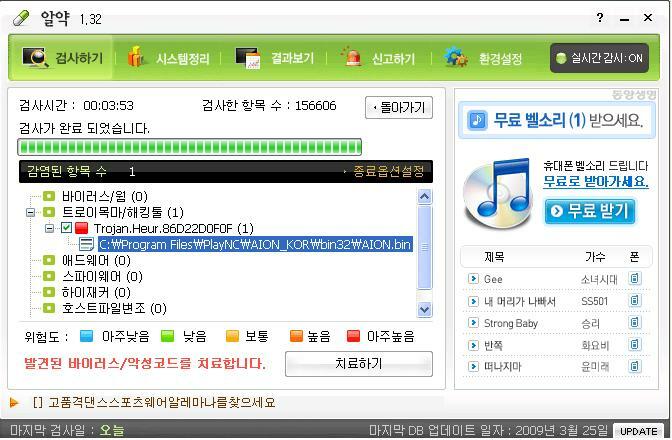Click the 결과보기 report chart icon
The width and height of the screenshot is (672, 440).
click(248, 58)
